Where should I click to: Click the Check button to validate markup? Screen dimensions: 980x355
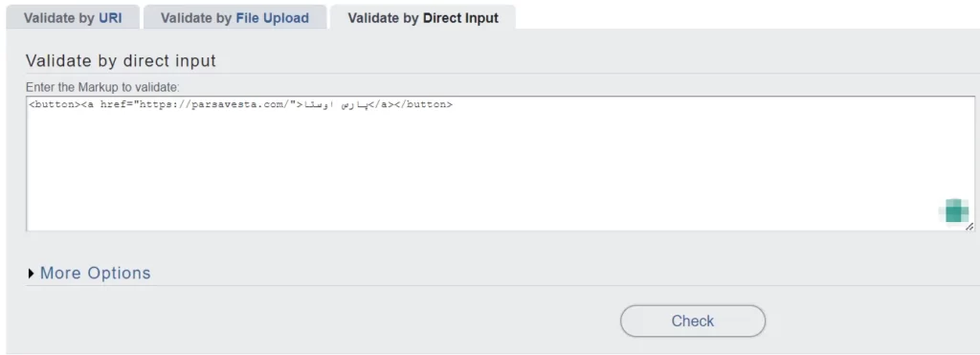tap(693, 322)
